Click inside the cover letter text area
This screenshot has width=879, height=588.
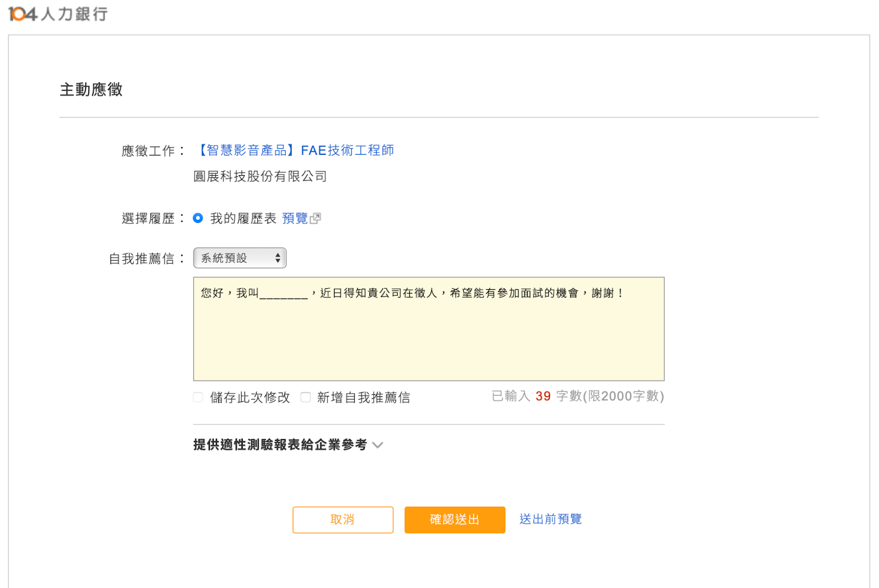429,329
